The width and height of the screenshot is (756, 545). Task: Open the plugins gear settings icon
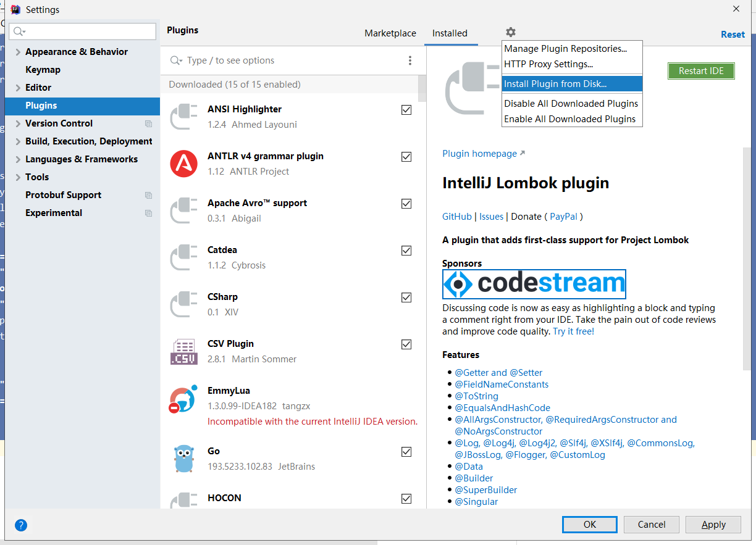(510, 32)
